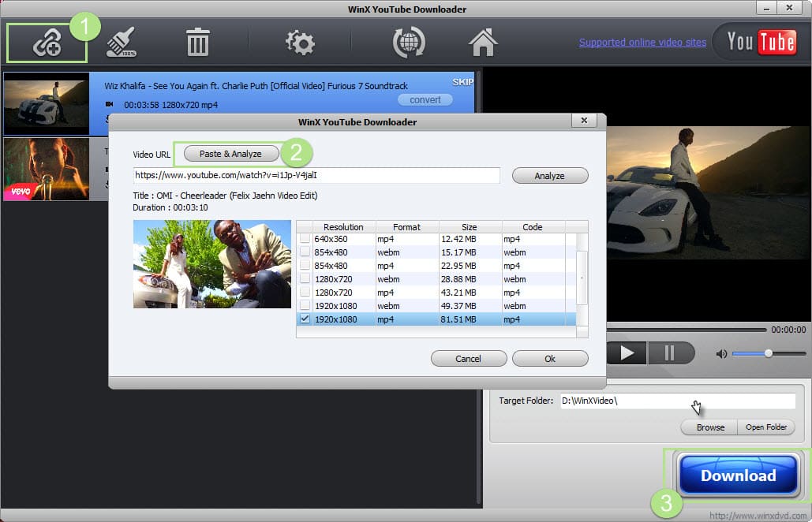
Task: Click the Format column header
Action: (x=407, y=226)
